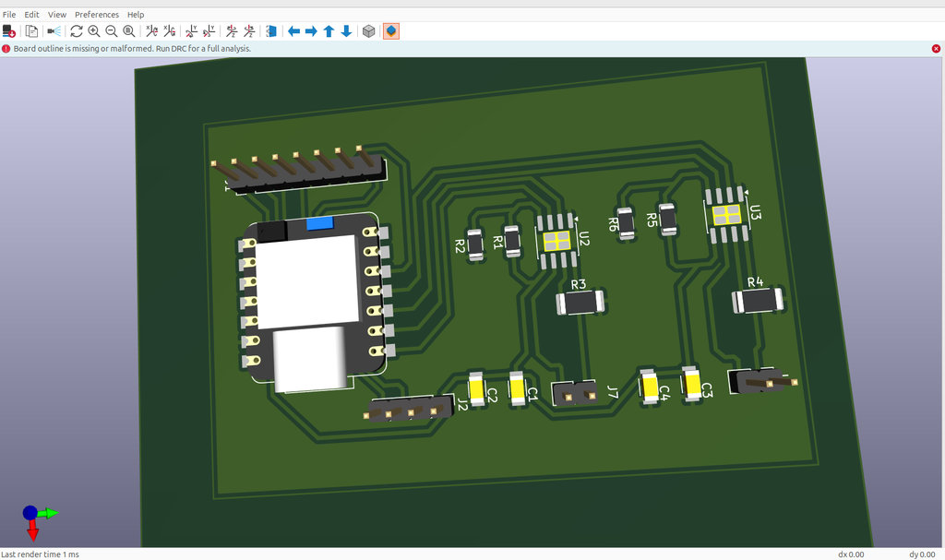Screen dimensions: 945x560
Task: Dismiss the board outline error bar
Action: click(x=936, y=49)
